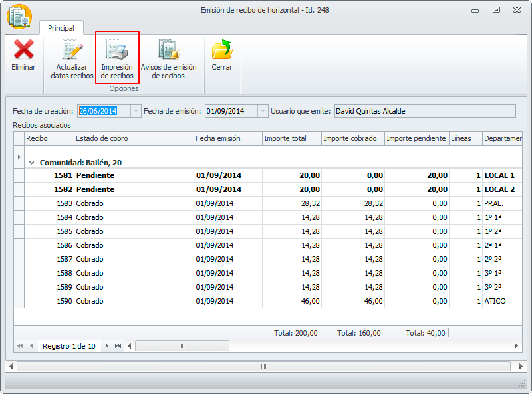Open Fecha de emisión date dropdown
The width and height of the screenshot is (532, 394).
point(263,111)
